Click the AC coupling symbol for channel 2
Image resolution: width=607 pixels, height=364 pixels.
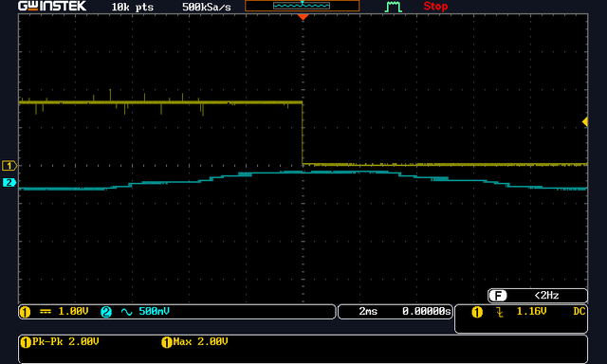[126, 312]
